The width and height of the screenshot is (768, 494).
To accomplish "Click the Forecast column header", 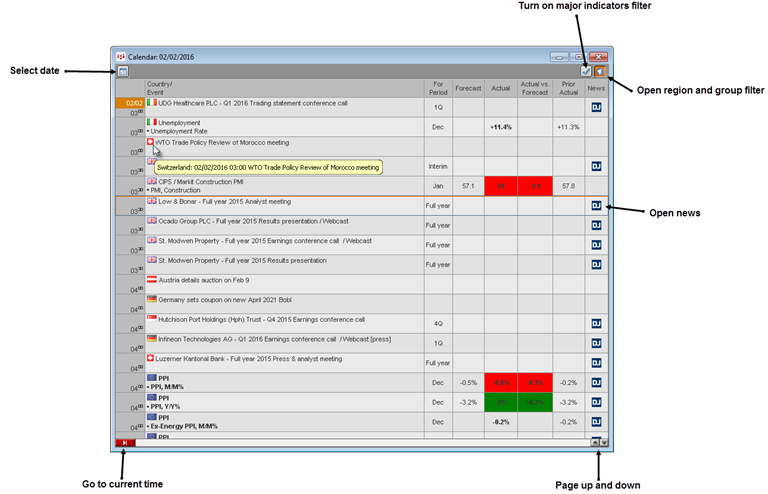I will pyautogui.click(x=468, y=88).
